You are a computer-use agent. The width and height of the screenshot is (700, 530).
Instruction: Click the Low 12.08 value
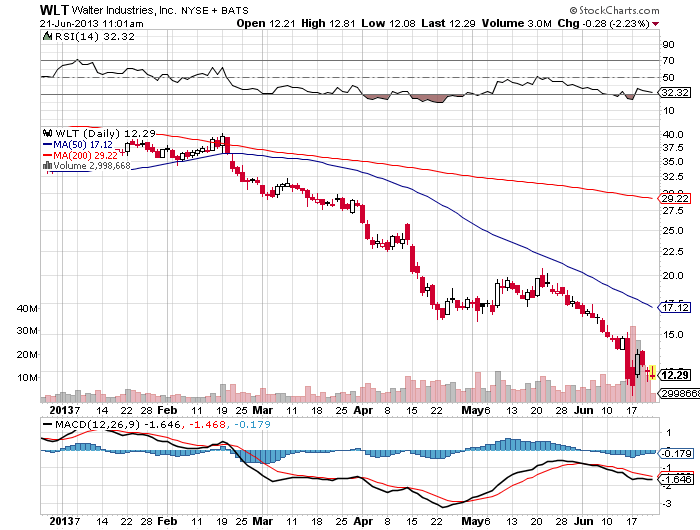pyautogui.click(x=388, y=24)
